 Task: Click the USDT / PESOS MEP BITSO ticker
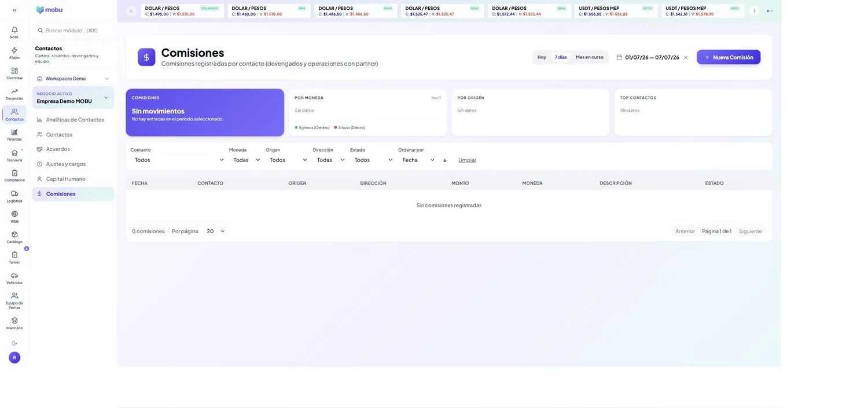[616, 11]
